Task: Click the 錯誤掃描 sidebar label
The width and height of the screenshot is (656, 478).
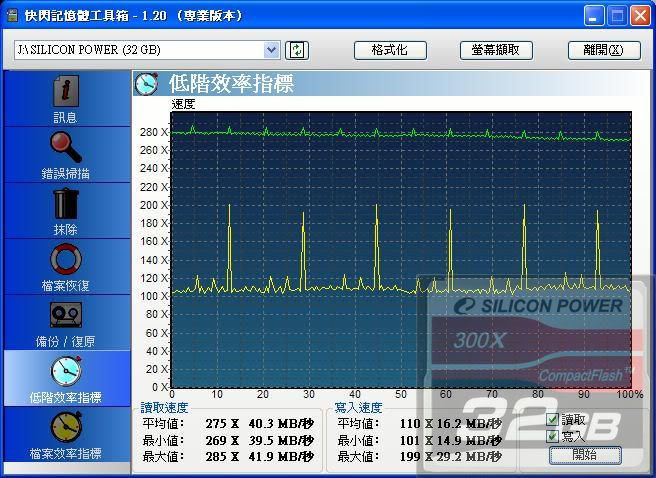Action: coord(66,174)
